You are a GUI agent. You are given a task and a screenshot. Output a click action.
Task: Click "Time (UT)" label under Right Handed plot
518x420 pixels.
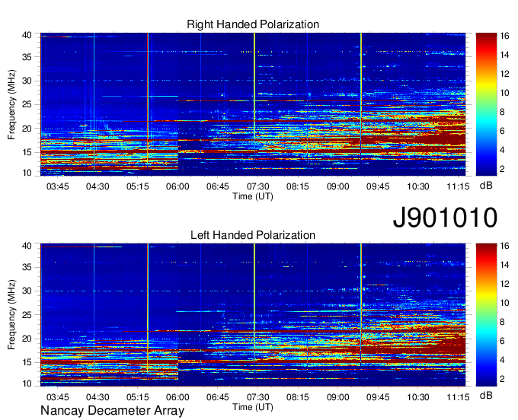[253, 196]
